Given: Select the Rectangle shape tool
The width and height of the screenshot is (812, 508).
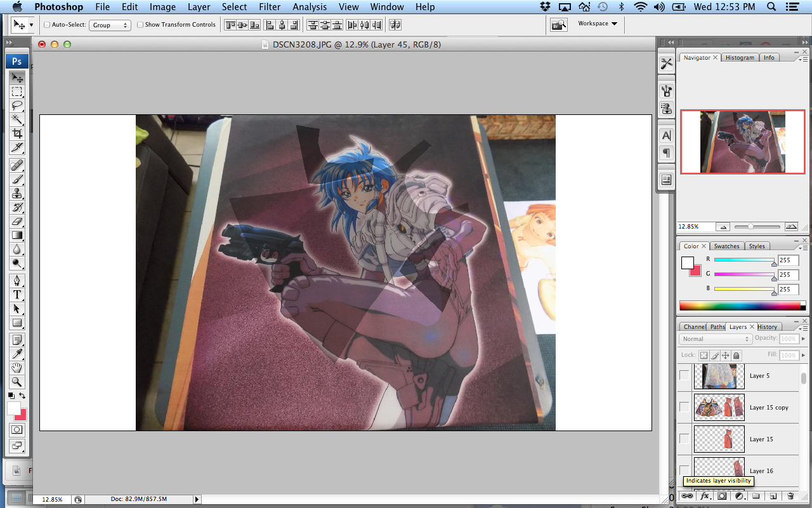Looking at the screenshot, I should [x=17, y=323].
